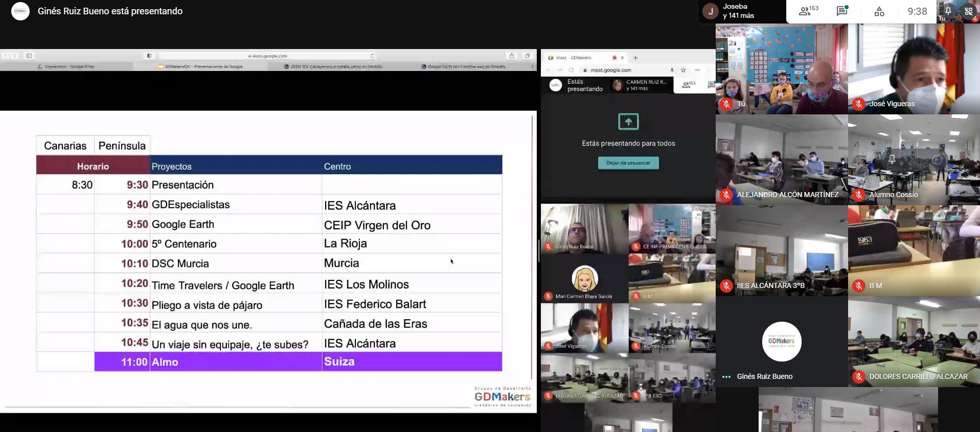Click CE INF-PRI VIRGEN DEL ORO tile in shared Meet
980x432 pixels.
tap(672, 228)
